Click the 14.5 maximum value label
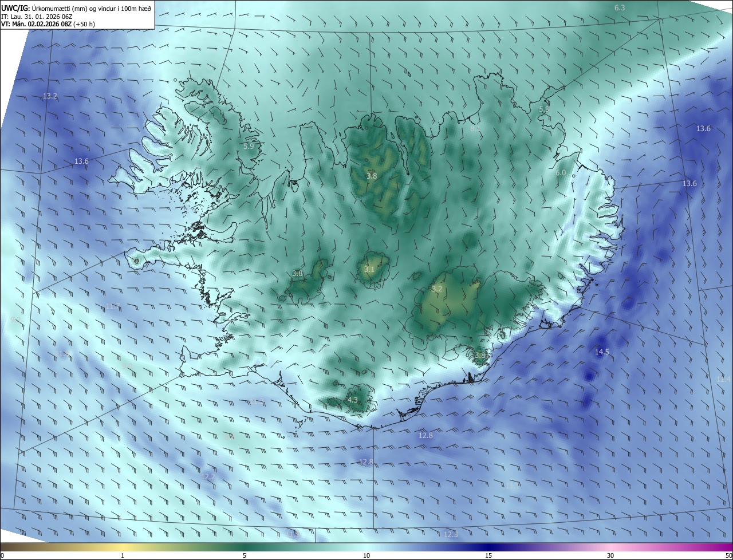Viewport: 733px width, 560px height. click(602, 352)
